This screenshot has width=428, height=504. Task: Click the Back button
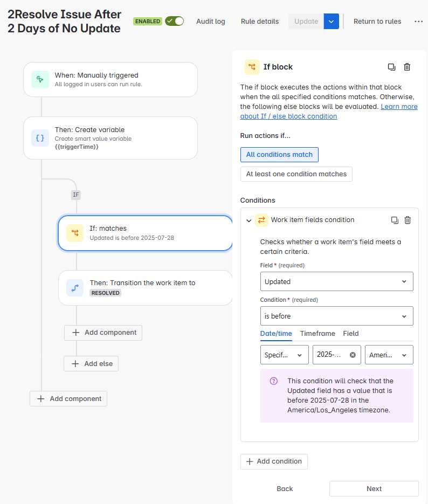click(x=285, y=489)
